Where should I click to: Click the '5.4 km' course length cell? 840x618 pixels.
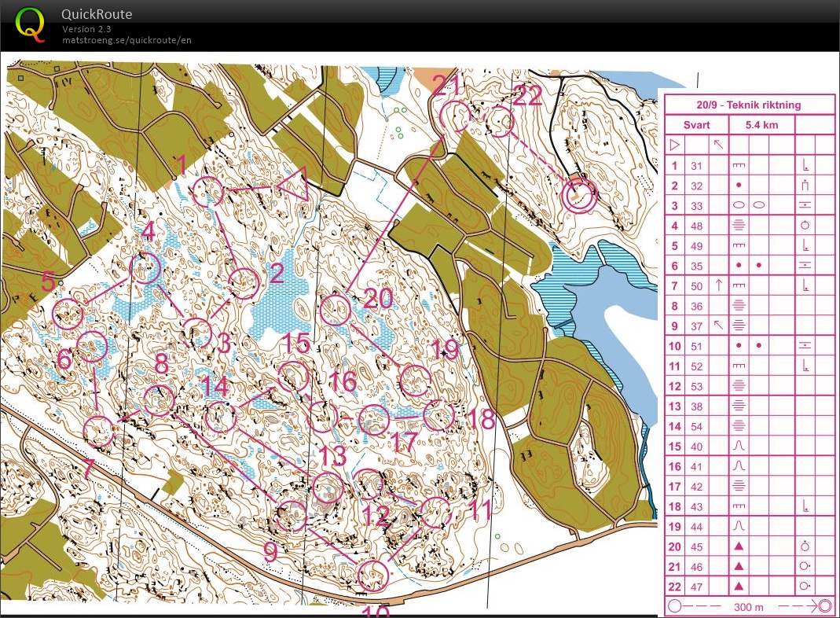761,125
